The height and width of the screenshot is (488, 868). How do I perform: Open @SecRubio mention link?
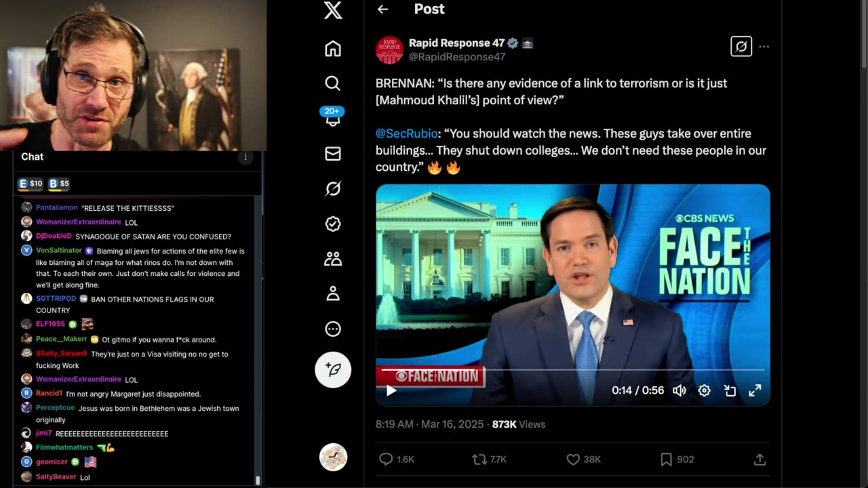coord(407,134)
